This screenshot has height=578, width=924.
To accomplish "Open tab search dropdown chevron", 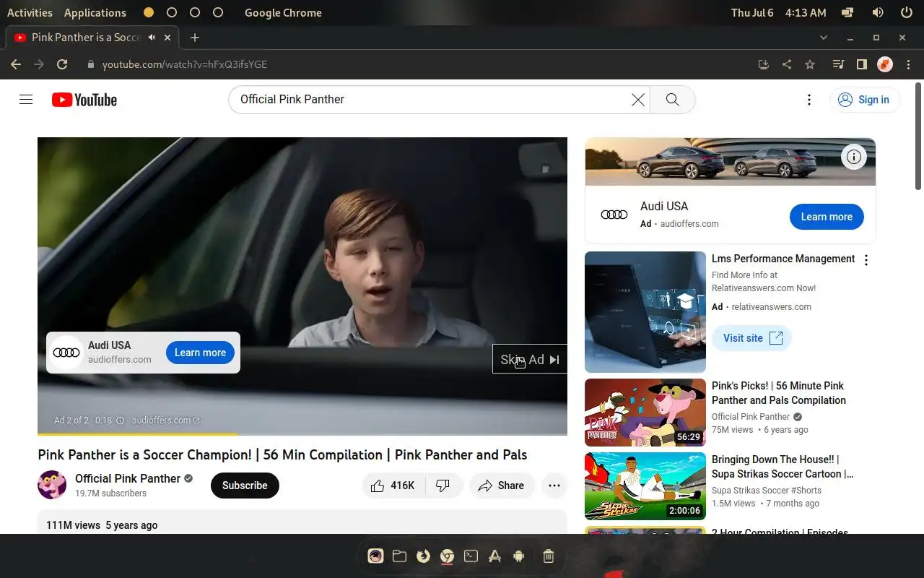I will click(x=824, y=37).
